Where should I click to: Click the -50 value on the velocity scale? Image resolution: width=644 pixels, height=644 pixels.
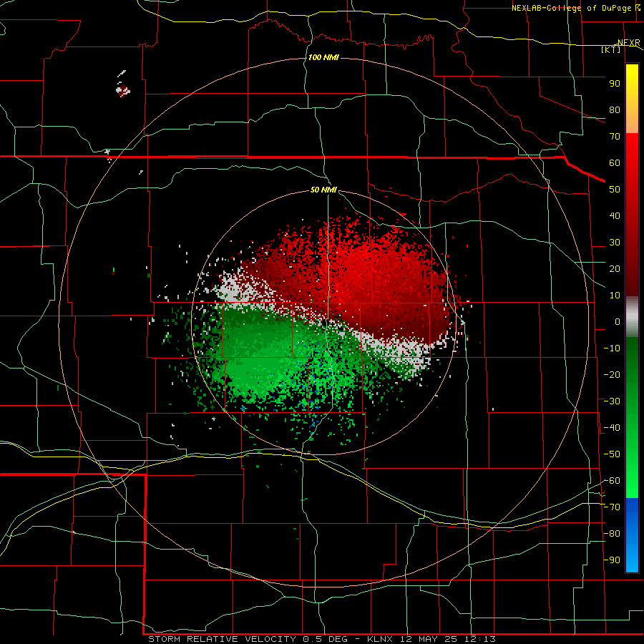pos(612,454)
